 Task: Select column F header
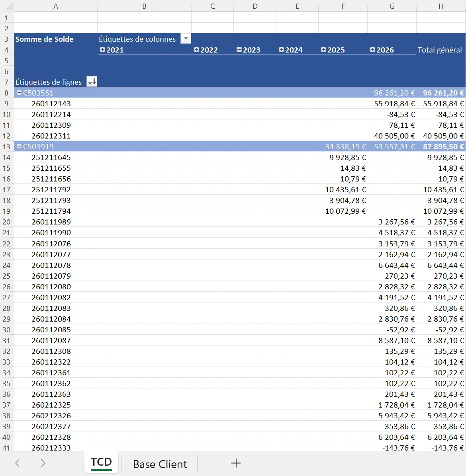pos(343,6)
